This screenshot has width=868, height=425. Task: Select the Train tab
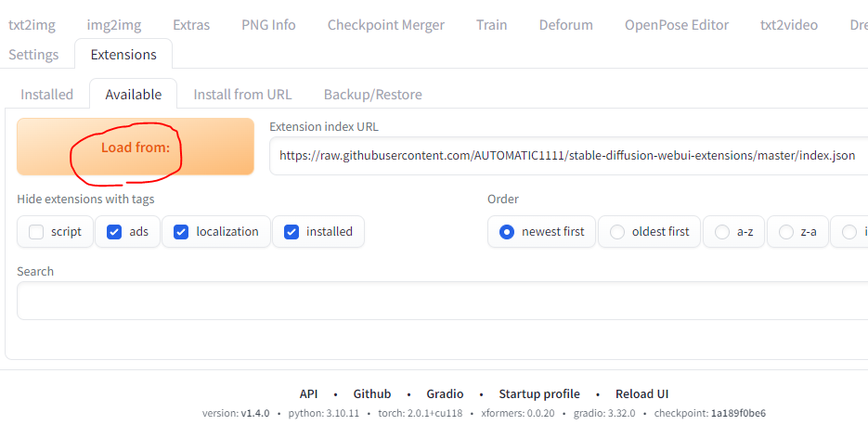tap(492, 25)
